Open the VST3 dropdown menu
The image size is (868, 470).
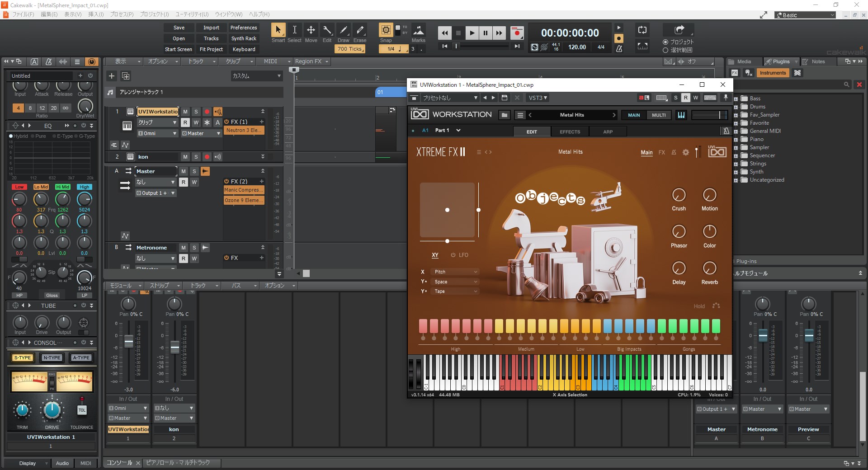pos(538,98)
